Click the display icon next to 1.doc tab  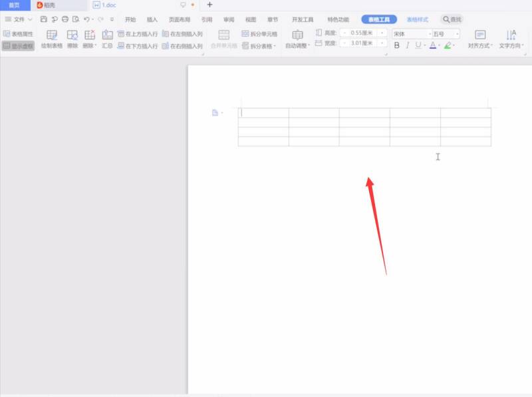(184, 5)
